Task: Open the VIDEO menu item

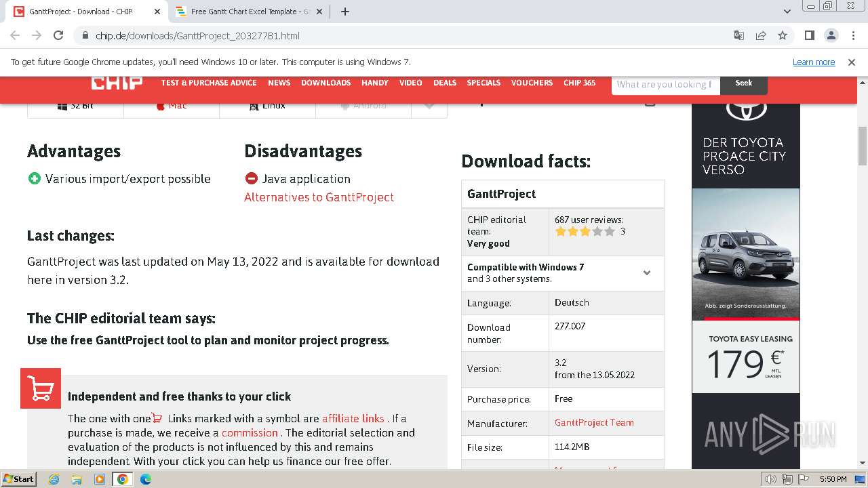Action: click(x=411, y=83)
